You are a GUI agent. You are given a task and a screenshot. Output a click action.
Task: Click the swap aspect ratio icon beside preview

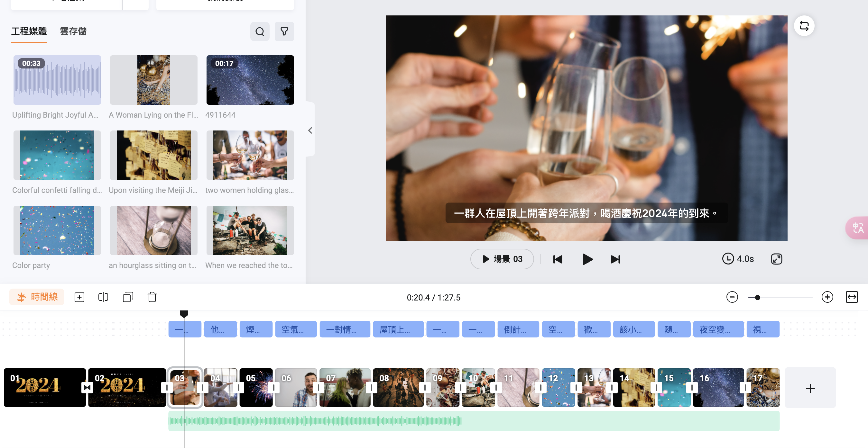pyautogui.click(x=804, y=26)
